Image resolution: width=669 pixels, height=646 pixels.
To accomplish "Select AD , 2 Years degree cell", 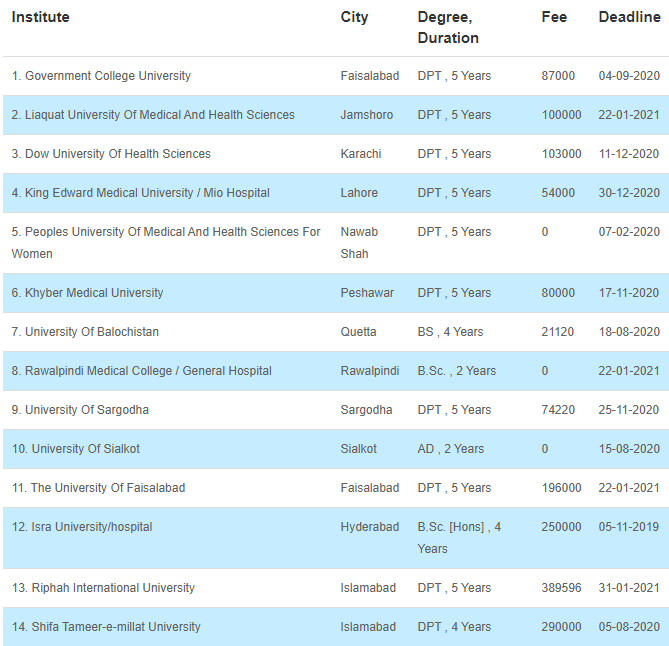I will point(451,449).
